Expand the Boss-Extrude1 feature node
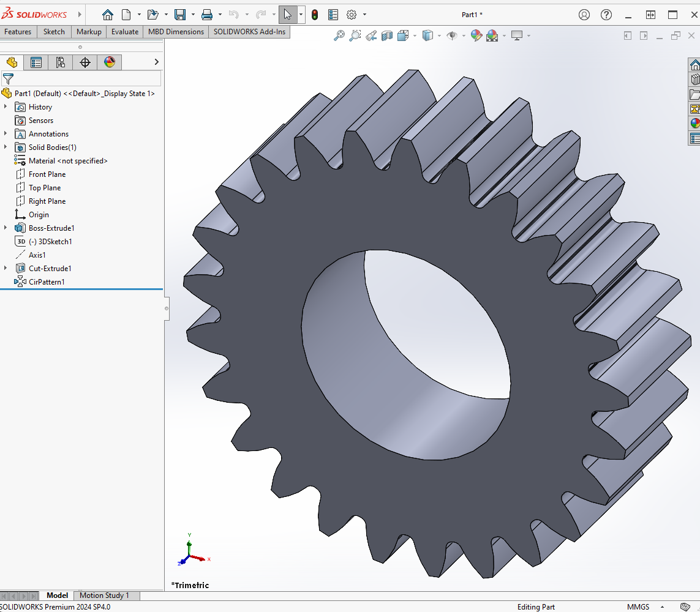This screenshot has height=612, width=700. tap(6, 228)
